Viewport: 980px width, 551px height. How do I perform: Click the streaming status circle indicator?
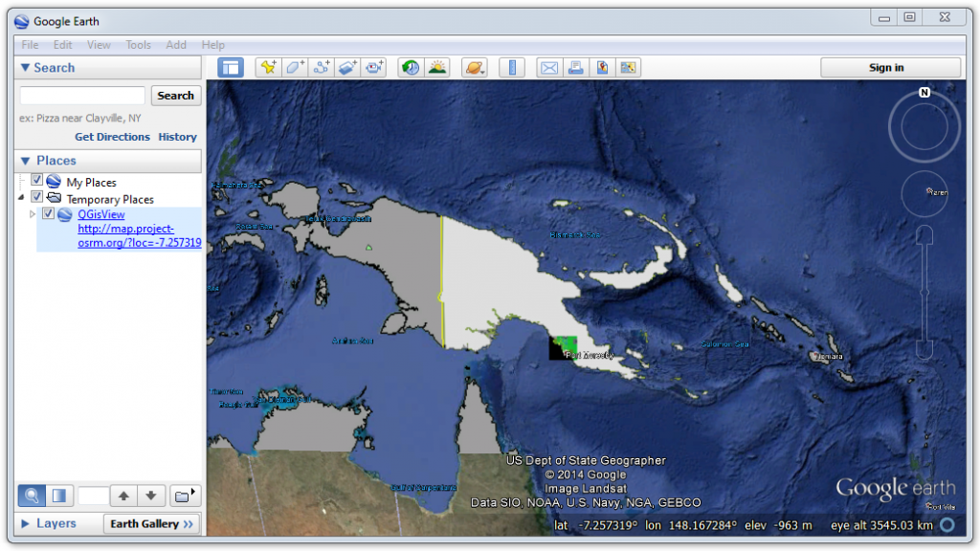[947, 525]
